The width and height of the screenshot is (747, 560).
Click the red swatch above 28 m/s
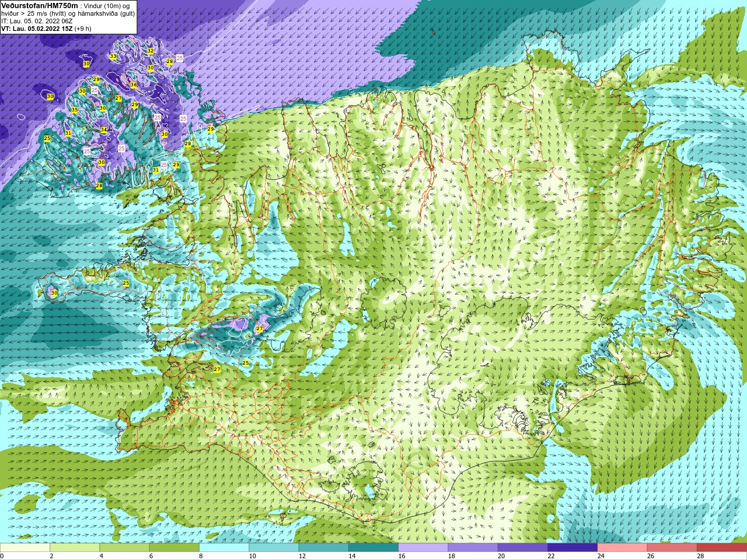(x=722, y=548)
